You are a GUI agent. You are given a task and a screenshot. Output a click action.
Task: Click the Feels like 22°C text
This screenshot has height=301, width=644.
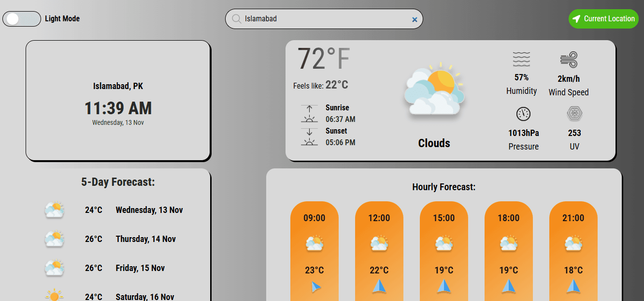pyautogui.click(x=320, y=85)
